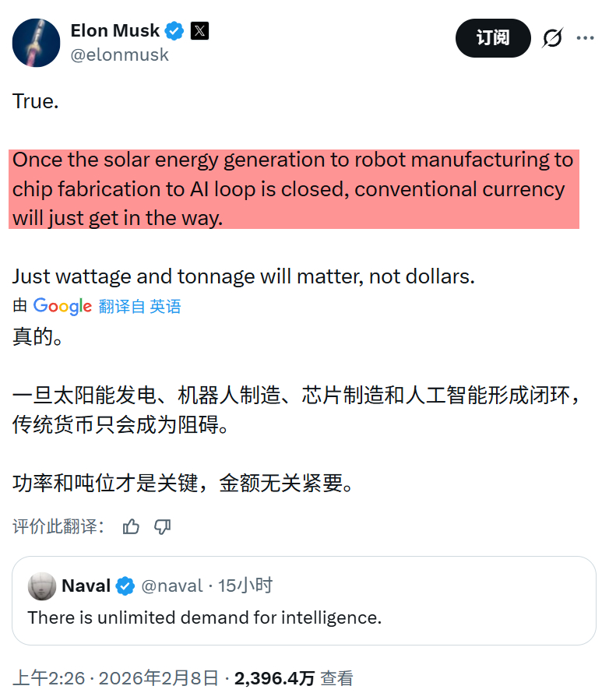
Task: Click the 2,396.4万 查看 view count
Action: point(294,678)
